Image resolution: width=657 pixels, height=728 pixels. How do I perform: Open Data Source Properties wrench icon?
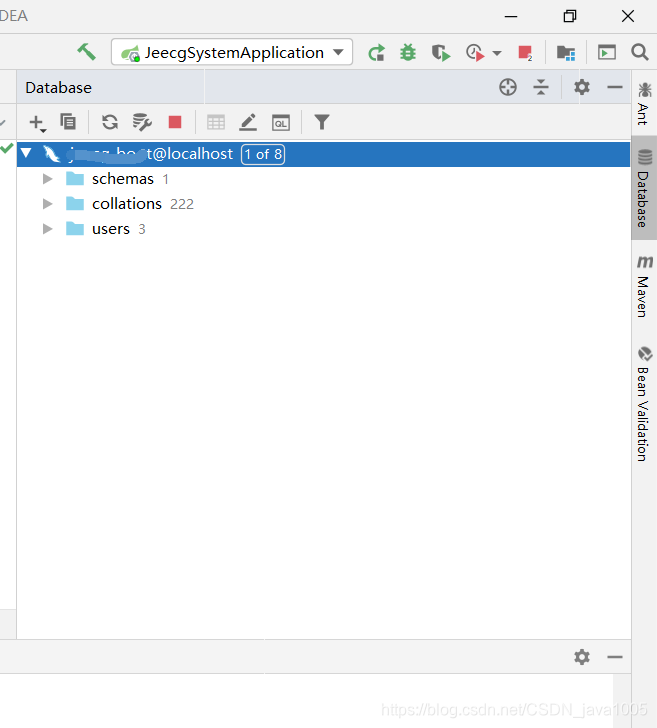[x=142, y=122]
